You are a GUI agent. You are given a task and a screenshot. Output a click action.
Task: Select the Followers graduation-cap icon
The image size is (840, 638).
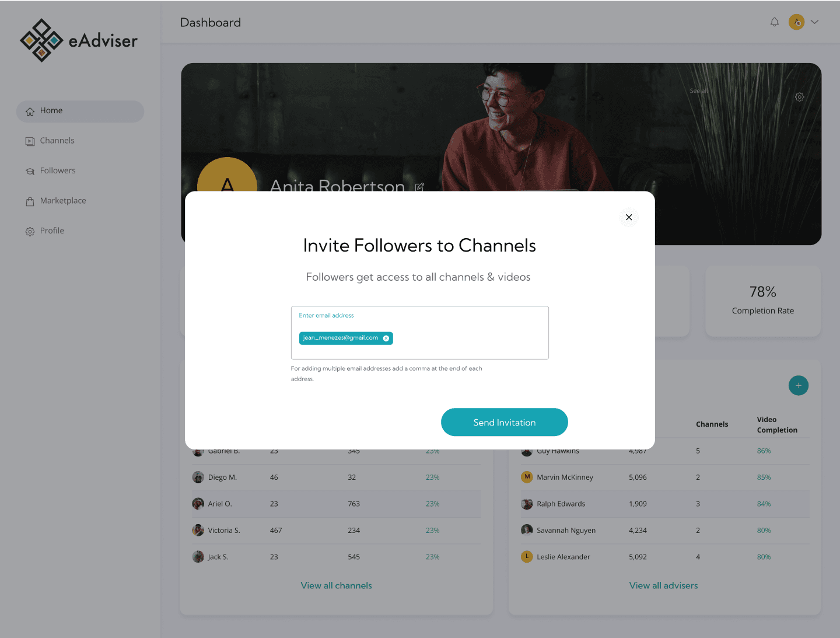point(30,170)
